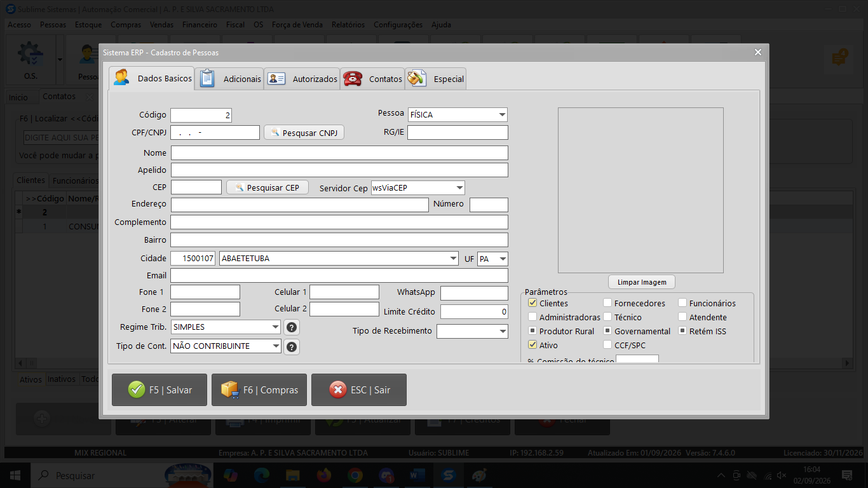
Task: Open the Windows notification center
Action: tap(847, 475)
